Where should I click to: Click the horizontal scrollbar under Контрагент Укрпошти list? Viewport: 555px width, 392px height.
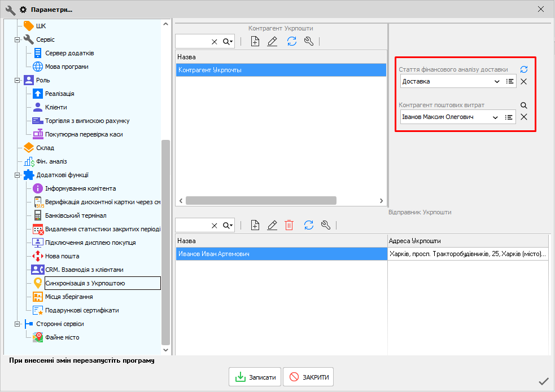pyautogui.click(x=260, y=200)
